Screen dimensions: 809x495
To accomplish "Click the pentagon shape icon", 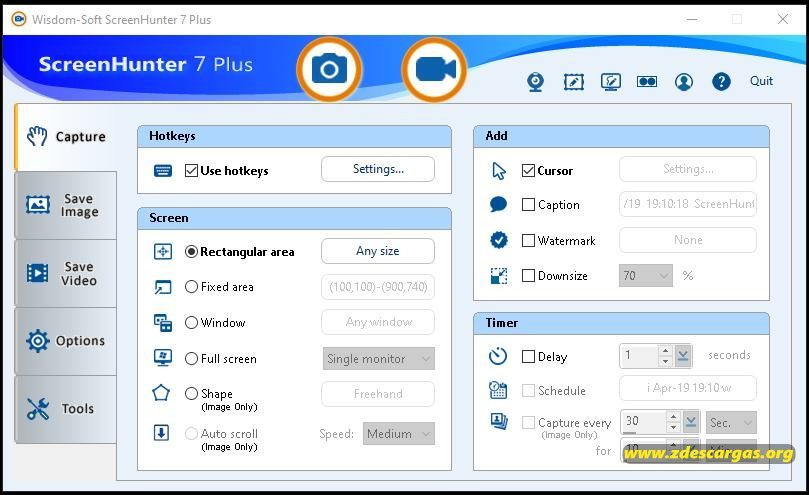I will 161,393.
